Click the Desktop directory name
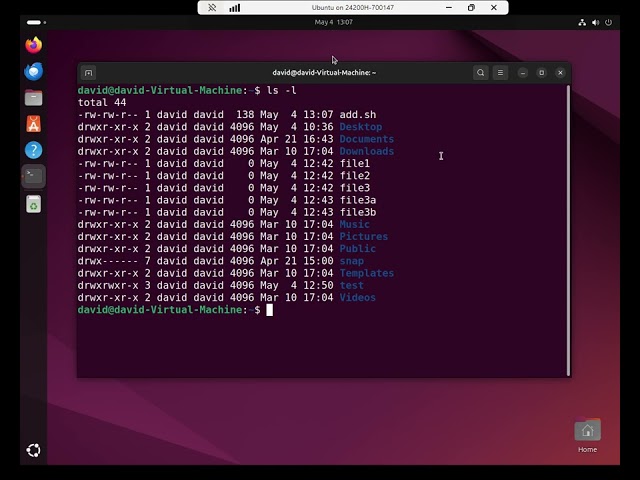 pos(361,127)
